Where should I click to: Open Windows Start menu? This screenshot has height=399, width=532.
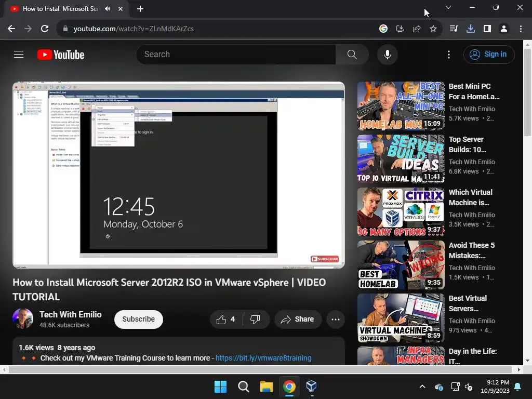pyautogui.click(x=220, y=387)
